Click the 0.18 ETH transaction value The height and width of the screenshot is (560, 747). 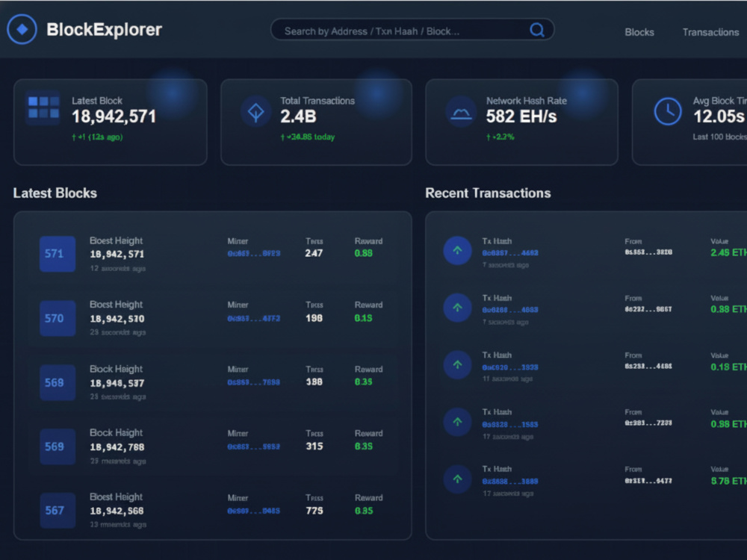(728, 367)
